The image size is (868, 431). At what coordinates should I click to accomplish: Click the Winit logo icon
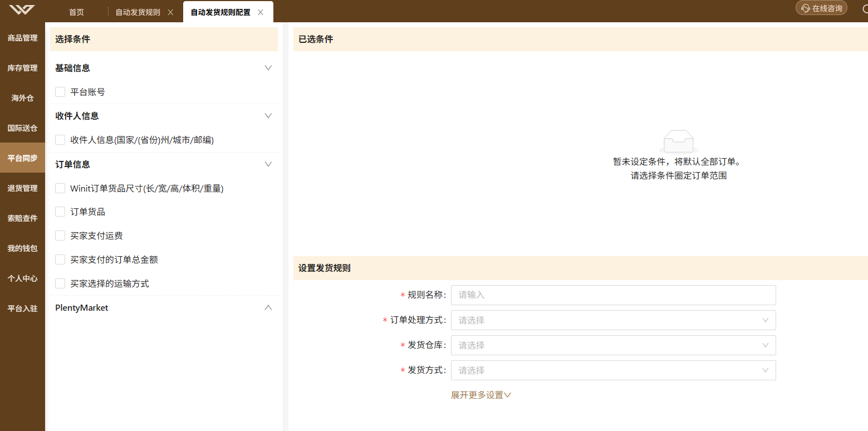coord(22,10)
